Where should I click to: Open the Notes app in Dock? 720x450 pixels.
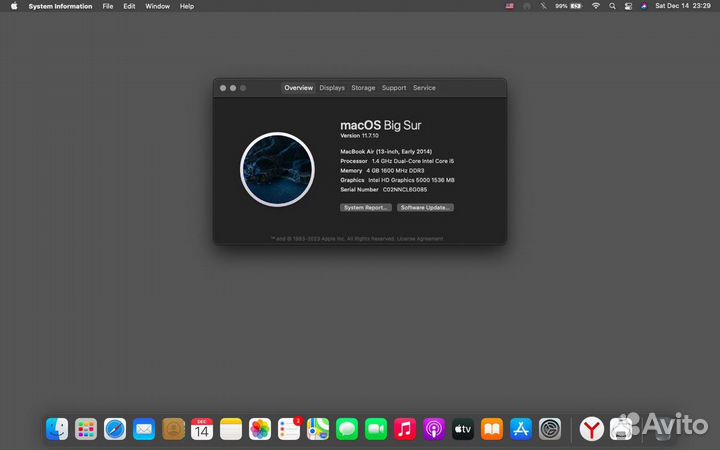point(231,429)
